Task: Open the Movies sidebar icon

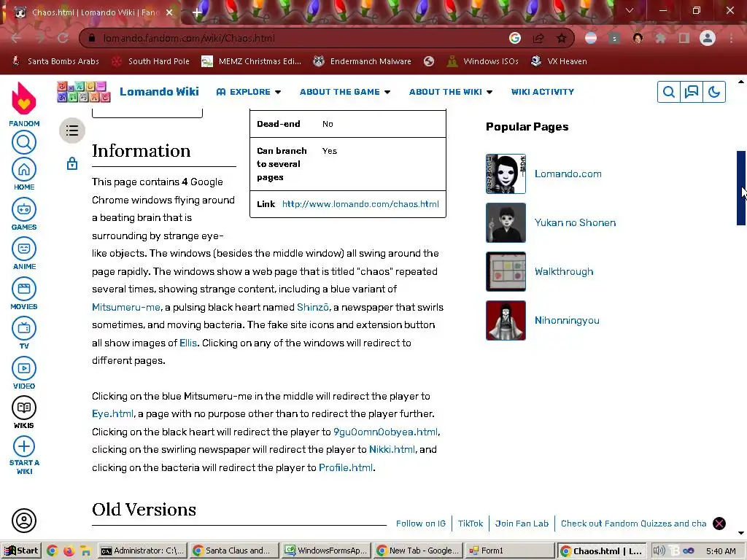Action: point(24,289)
